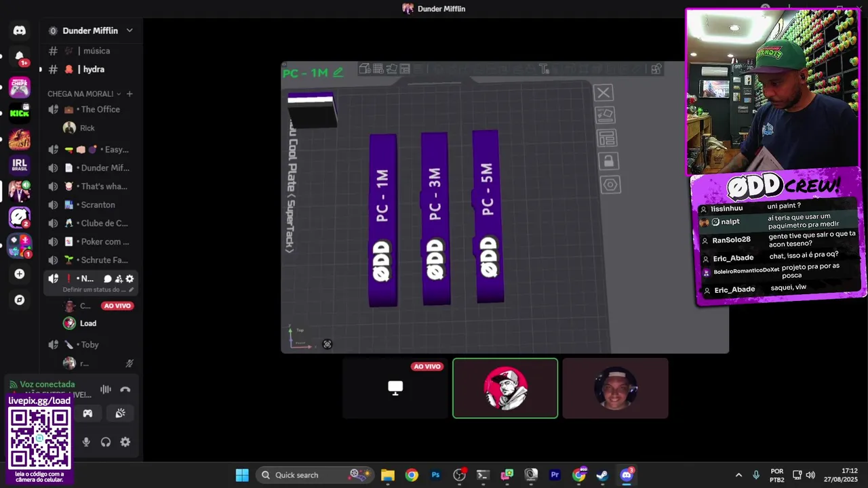
Task: Open the IRL Brasil server icon
Action: coord(20,165)
